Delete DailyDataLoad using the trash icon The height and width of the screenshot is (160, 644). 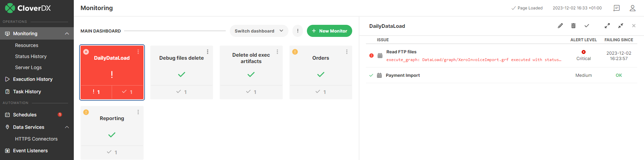click(x=574, y=26)
